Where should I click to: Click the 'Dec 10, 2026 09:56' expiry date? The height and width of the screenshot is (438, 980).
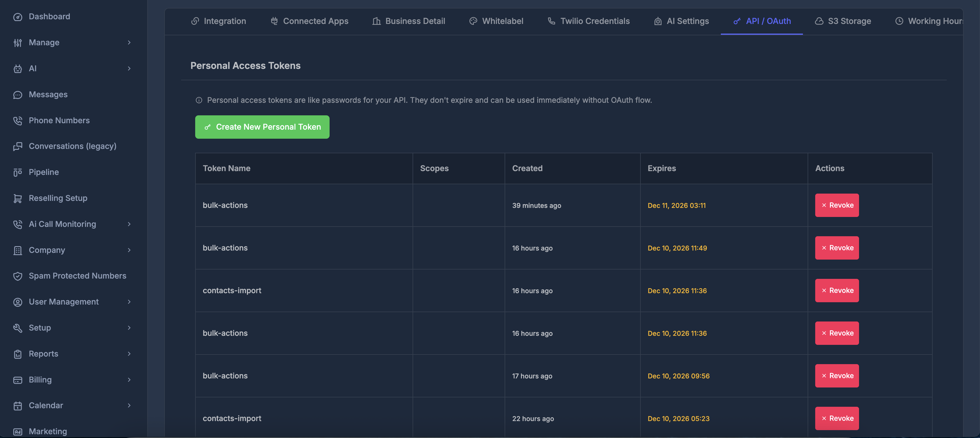coord(679,376)
